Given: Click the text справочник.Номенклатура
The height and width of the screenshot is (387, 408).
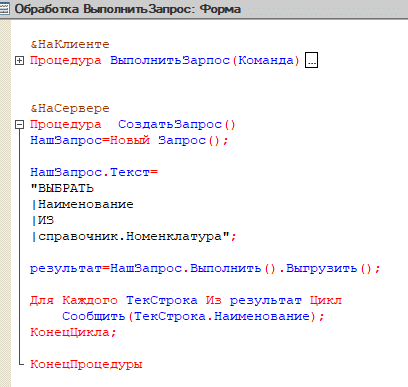Looking at the screenshot, I should (x=130, y=236).
